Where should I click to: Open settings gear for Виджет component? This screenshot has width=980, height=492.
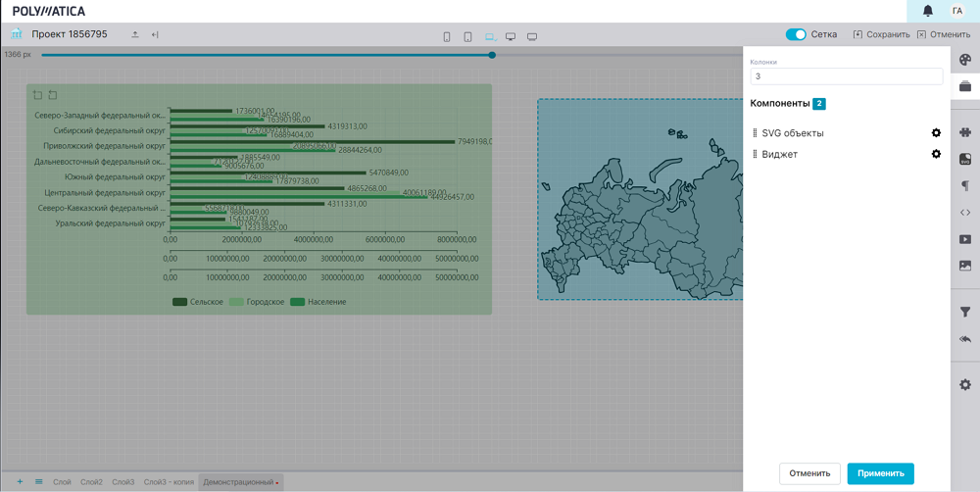click(x=936, y=154)
